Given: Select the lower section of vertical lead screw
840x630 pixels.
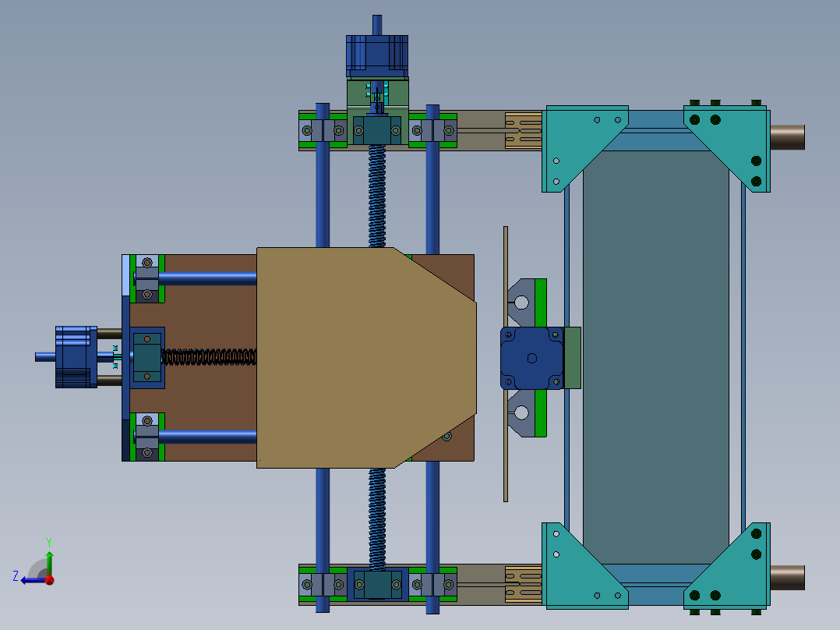Looking at the screenshot, I should (x=377, y=519).
